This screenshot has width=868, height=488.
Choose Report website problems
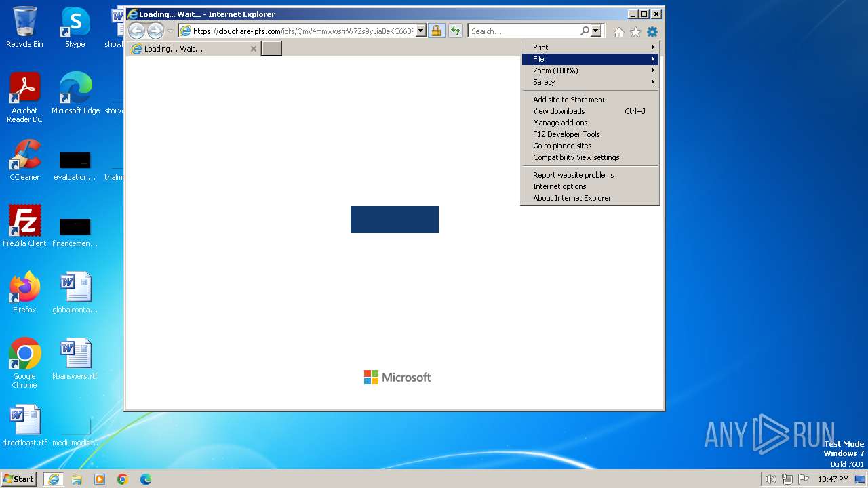click(590, 175)
